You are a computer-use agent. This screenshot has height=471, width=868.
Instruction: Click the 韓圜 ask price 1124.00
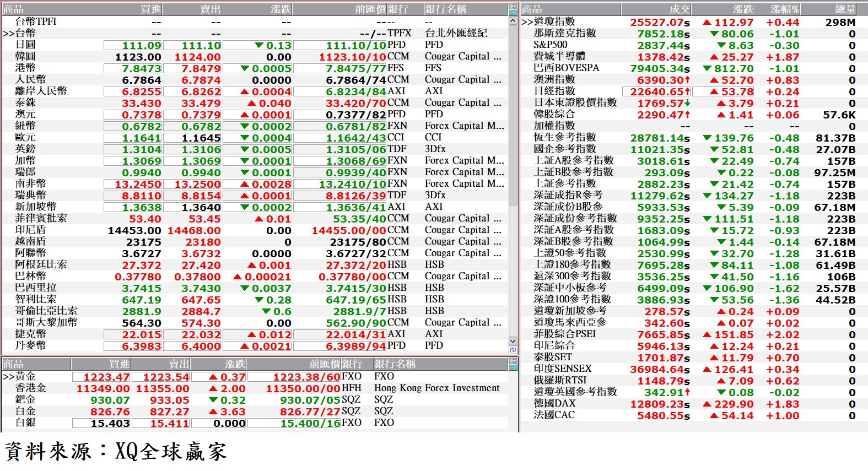198,57
